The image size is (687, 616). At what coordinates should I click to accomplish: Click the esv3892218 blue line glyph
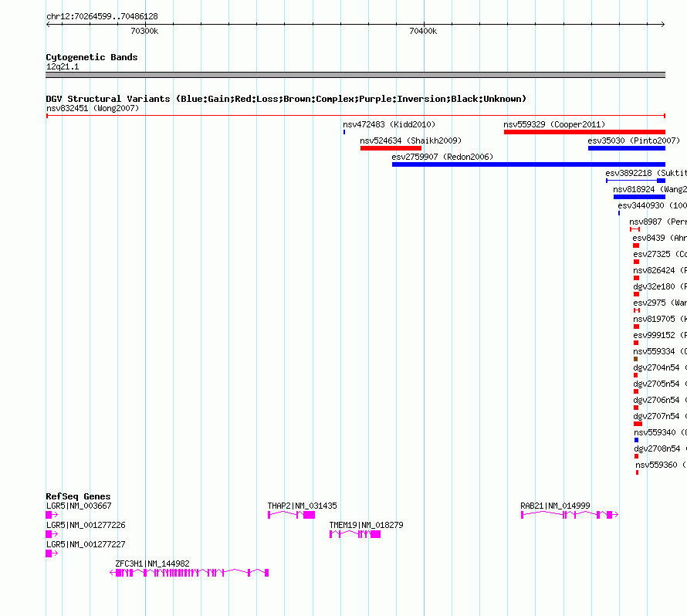pos(636,181)
